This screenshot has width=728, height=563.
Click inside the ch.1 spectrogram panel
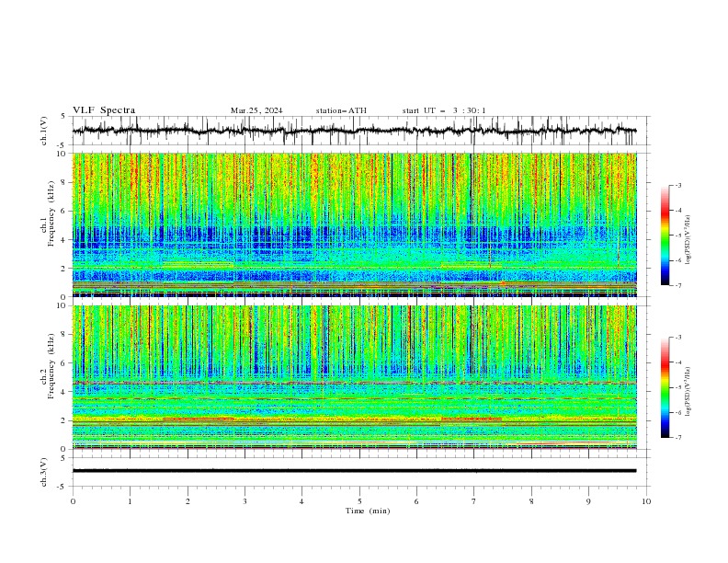354,224
